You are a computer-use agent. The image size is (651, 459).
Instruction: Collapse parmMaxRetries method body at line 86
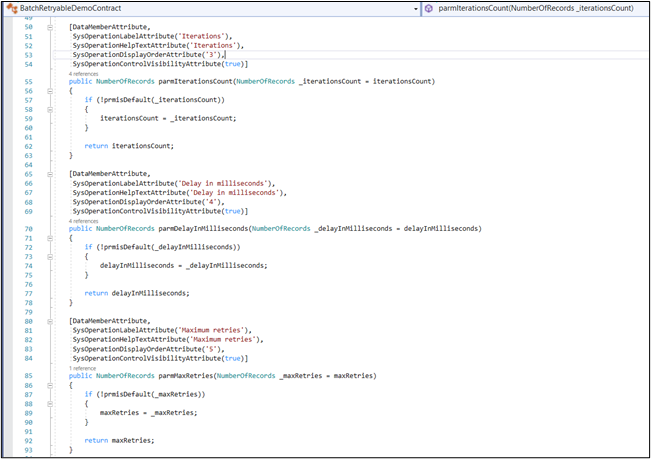coord(50,385)
